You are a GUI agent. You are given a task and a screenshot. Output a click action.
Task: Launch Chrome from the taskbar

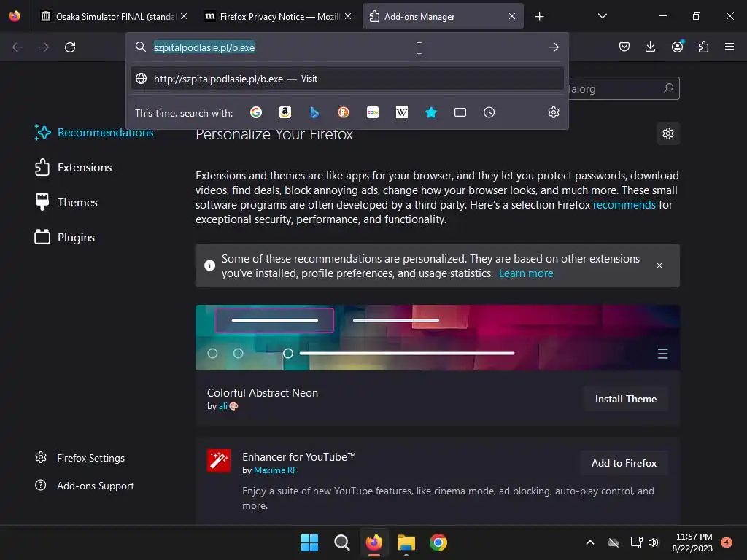coord(438,542)
